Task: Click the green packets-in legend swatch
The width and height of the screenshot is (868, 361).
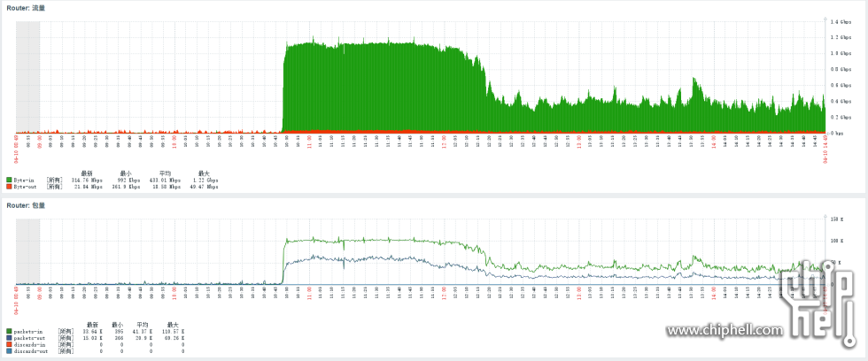Action: pos(9,332)
